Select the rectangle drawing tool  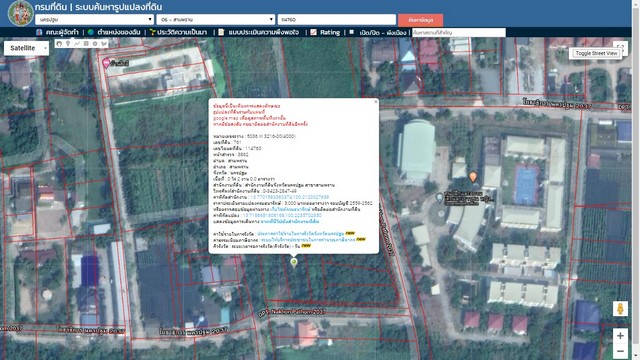86,44
